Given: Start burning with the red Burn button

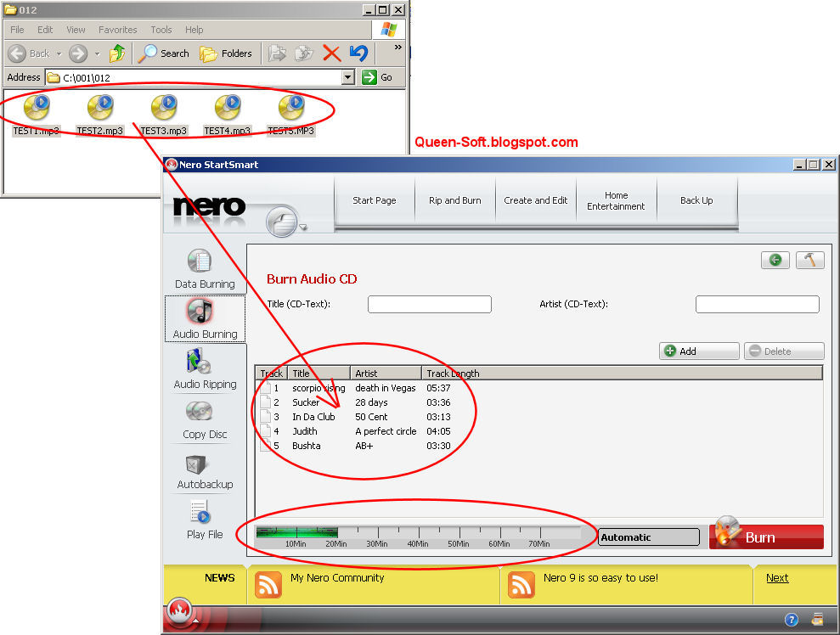Looking at the screenshot, I should 766,537.
